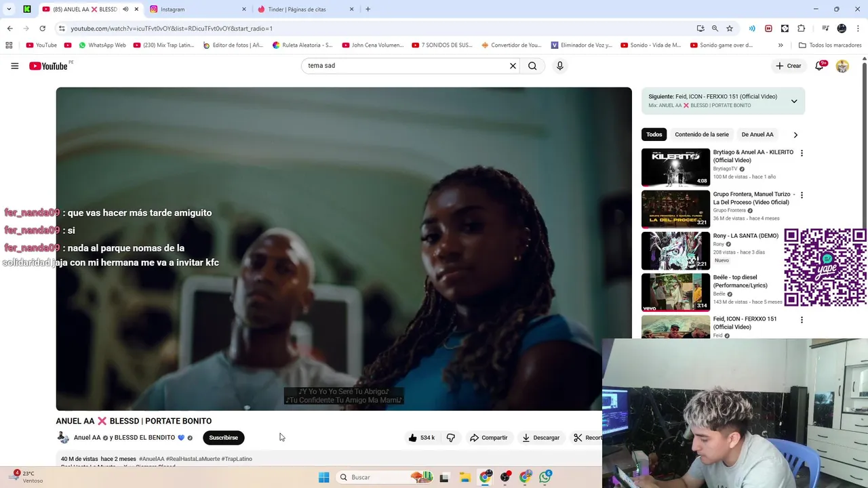
Task: Click the video player area
Action: (x=344, y=249)
